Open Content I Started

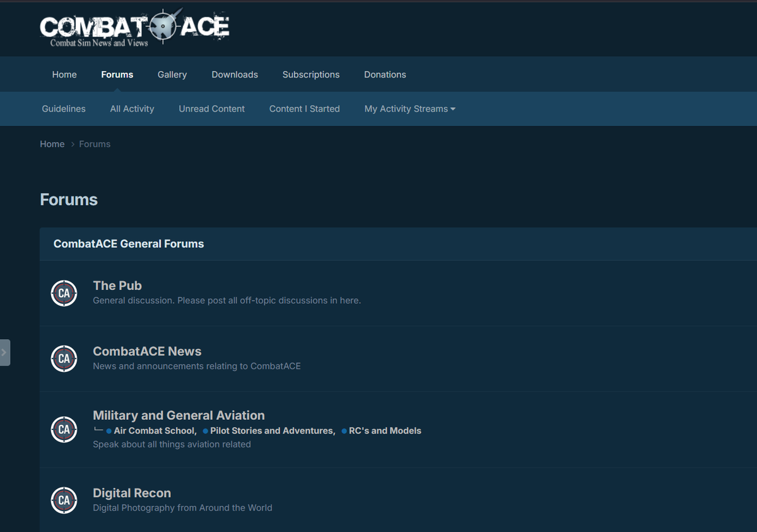click(x=305, y=108)
